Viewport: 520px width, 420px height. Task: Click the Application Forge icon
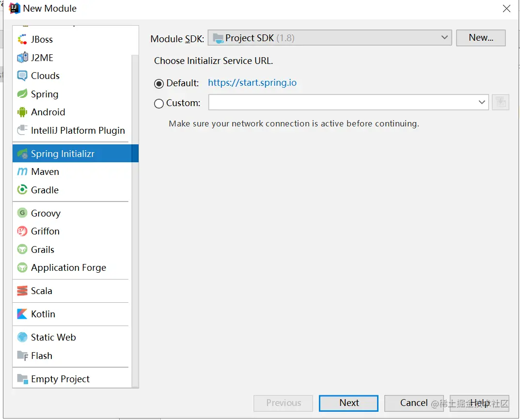[x=22, y=267]
